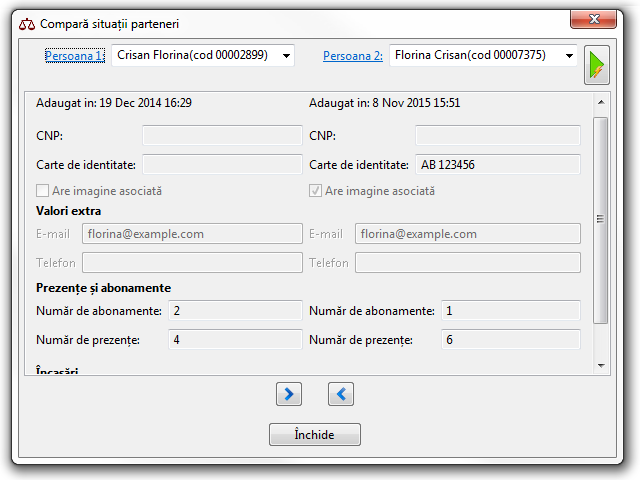This screenshot has width=640, height=480.
Task: Toggle left 'Are imagine asociată' checkbox
Action: 43,191
